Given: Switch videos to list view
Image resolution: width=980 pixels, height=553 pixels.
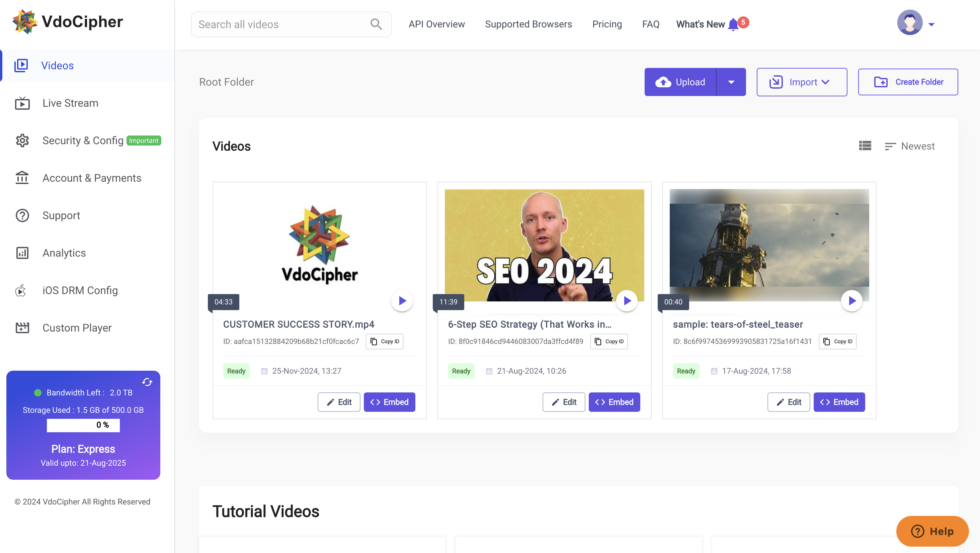Looking at the screenshot, I should pos(865,146).
